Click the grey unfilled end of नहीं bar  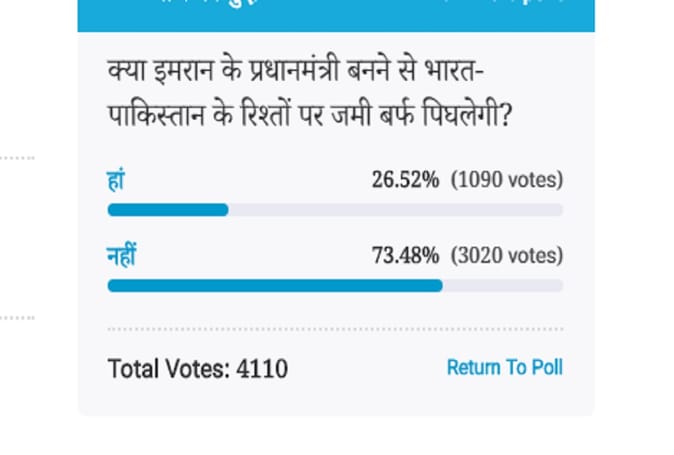tap(503, 285)
